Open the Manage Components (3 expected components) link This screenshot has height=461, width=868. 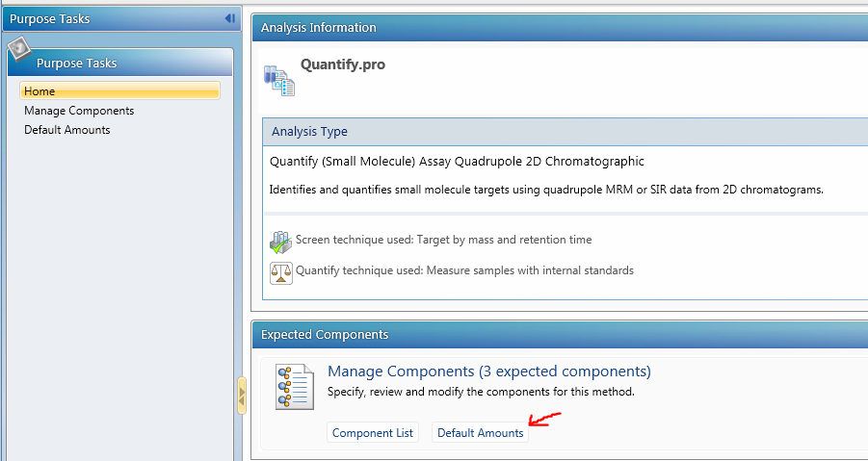coord(489,371)
